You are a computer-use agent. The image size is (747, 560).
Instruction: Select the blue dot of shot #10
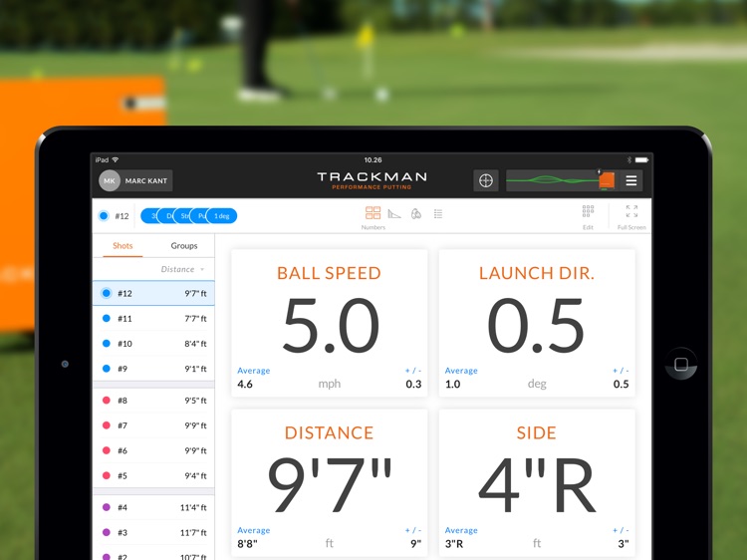click(107, 343)
